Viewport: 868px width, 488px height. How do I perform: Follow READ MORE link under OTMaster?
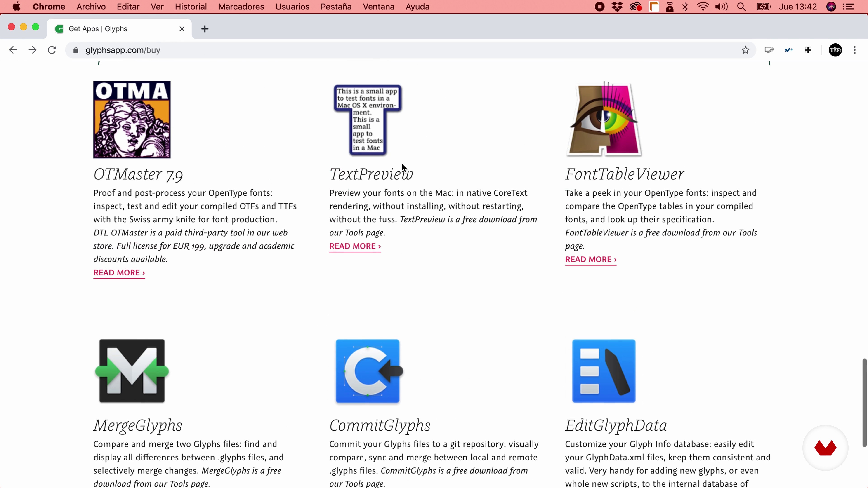tap(119, 273)
